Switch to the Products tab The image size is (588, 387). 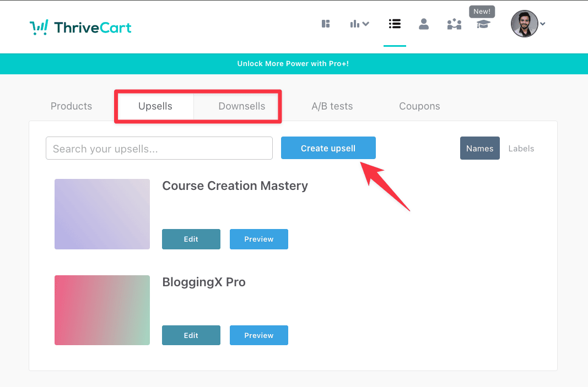point(71,106)
